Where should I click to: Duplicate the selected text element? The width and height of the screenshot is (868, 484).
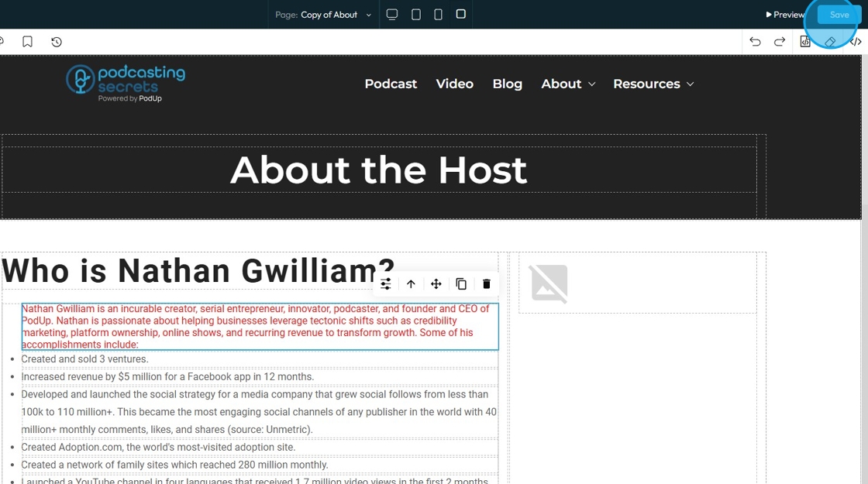click(461, 283)
